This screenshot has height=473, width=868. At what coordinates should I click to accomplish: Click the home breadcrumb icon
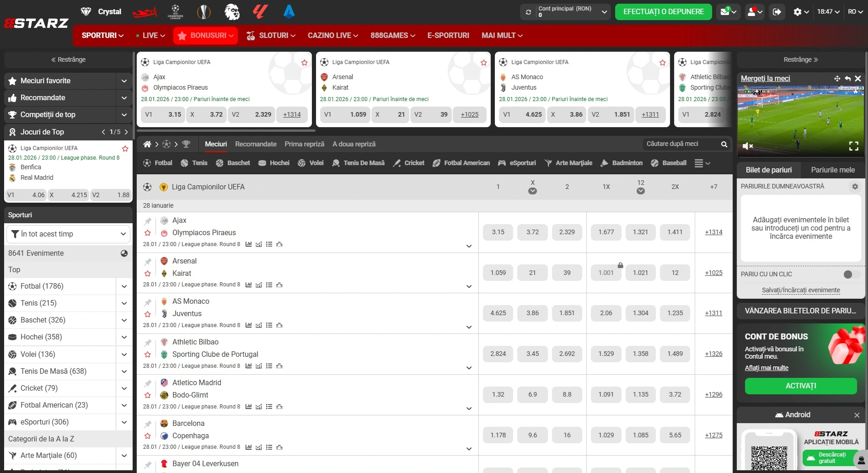(x=147, y=144)
